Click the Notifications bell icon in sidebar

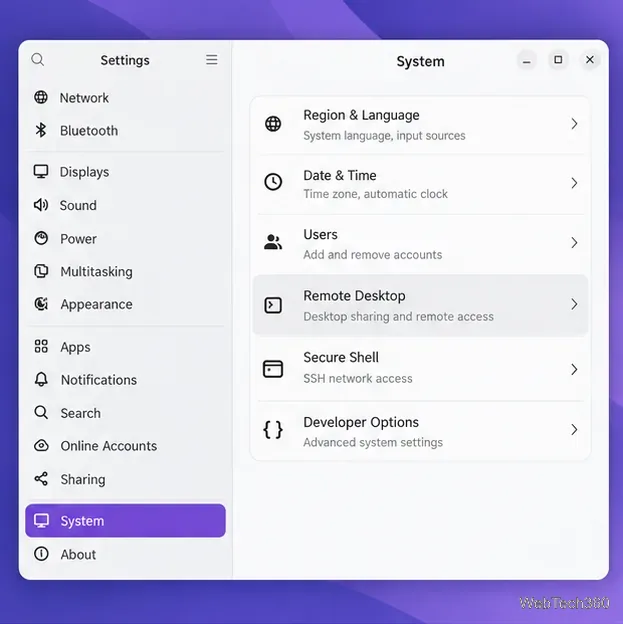pyautogui.click(x=41, y=380)
